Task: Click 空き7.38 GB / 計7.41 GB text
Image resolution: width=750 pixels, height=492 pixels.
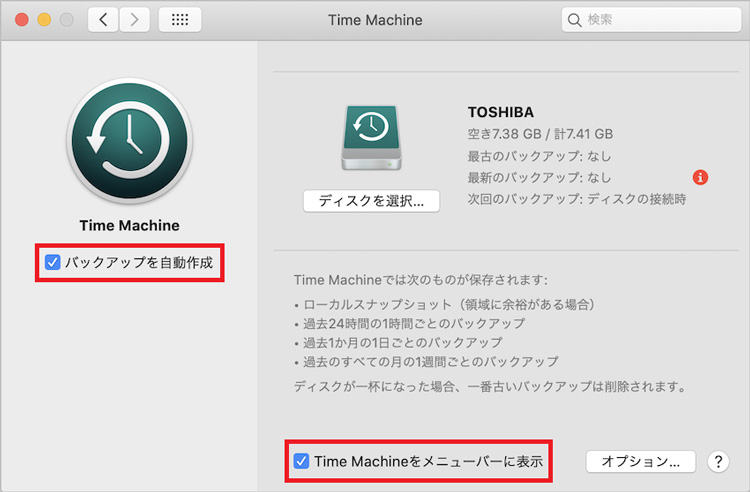Action: [540, 134]
